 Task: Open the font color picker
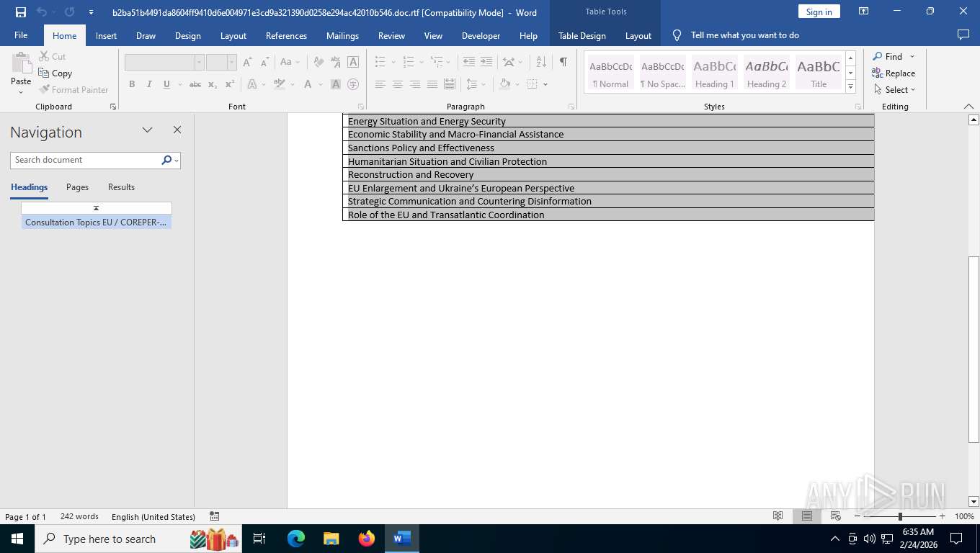click(x=308, y=84)
